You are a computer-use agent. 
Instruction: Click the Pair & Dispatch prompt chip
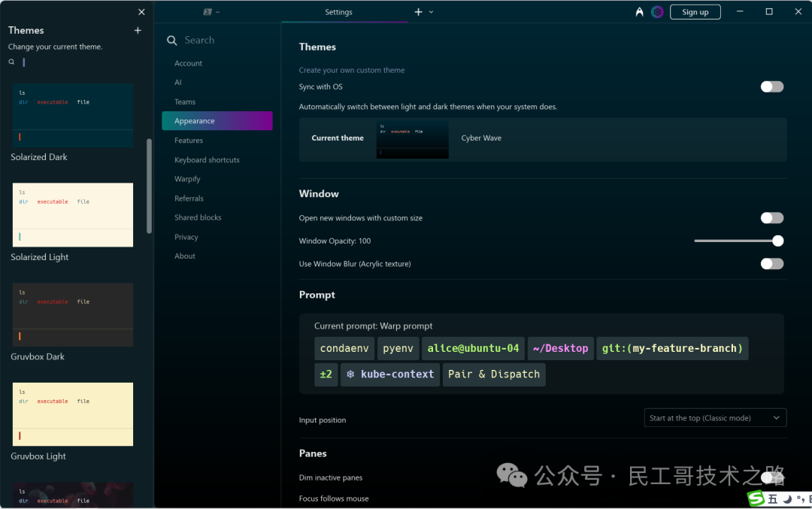pyautogui.click(x=494, y=374)
